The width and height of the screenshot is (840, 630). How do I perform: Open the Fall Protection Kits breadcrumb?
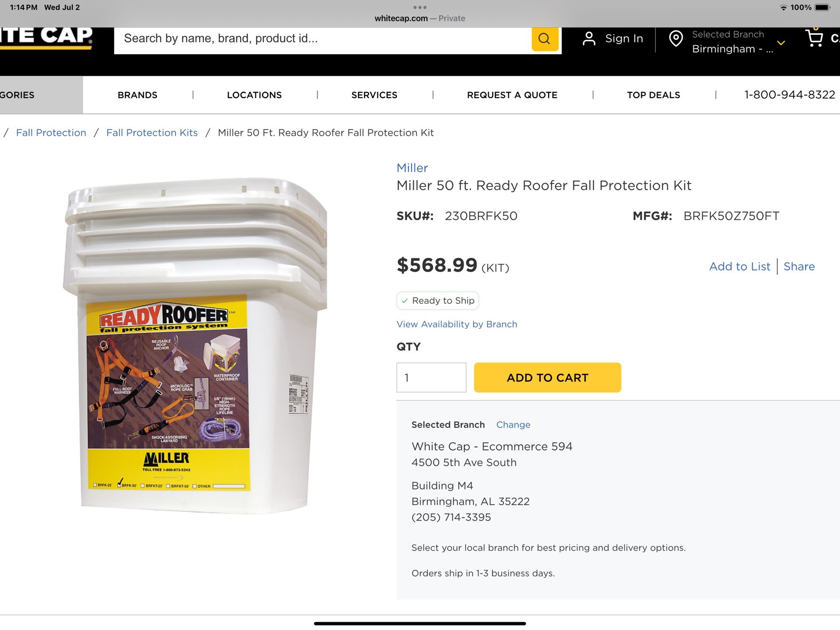152,133
